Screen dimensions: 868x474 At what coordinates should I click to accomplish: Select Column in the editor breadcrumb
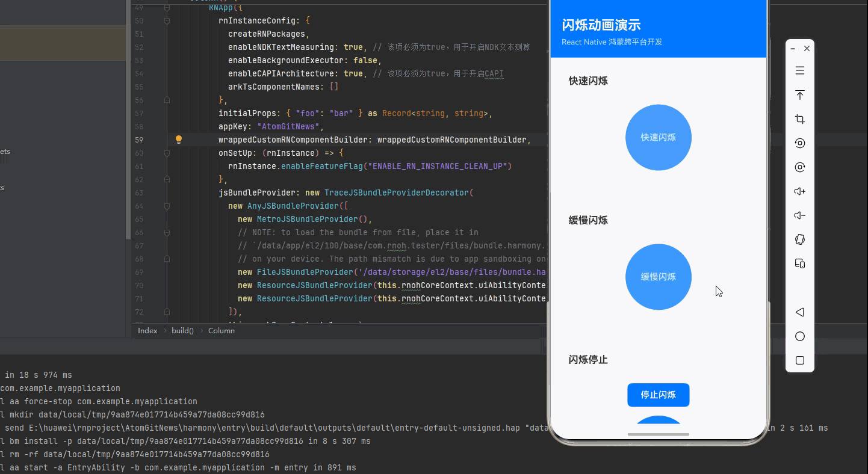tap(222, 331)
